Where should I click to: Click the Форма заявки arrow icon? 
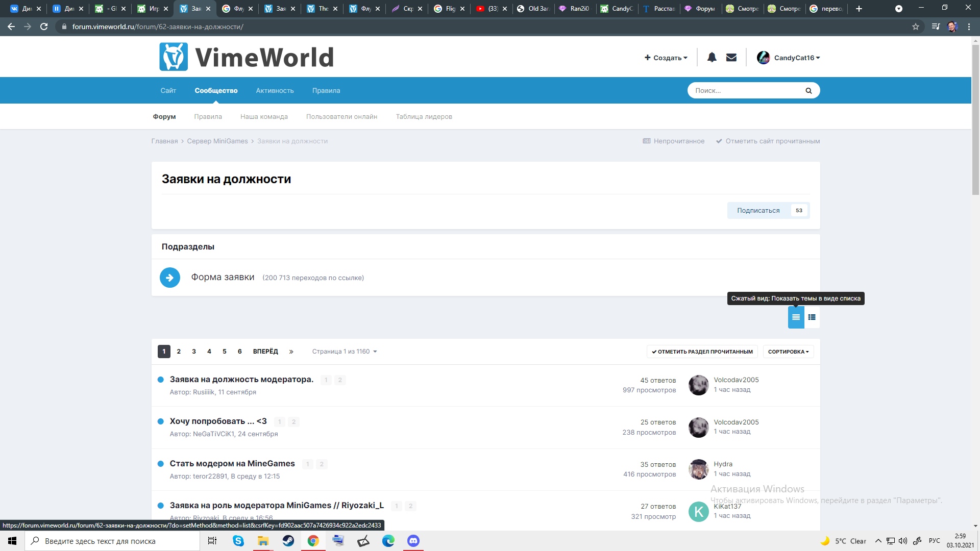pos(170,278)
